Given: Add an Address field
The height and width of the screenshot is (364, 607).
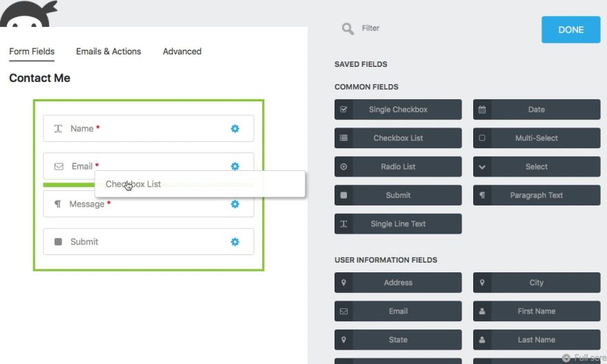Looking at the screenshot, I should point(398,283).
